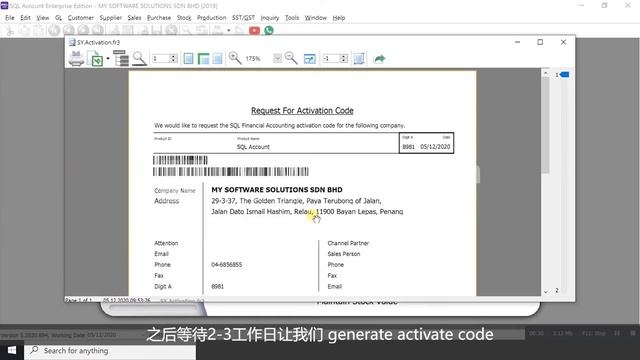Open the Supplier menu

pos(111,18)
